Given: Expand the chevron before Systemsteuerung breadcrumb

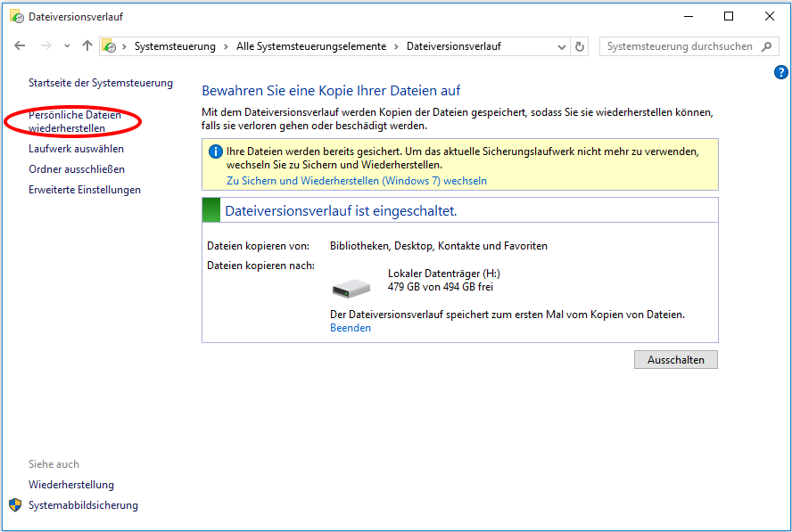Looking at the screenshot, I should (x=124, y=47).
